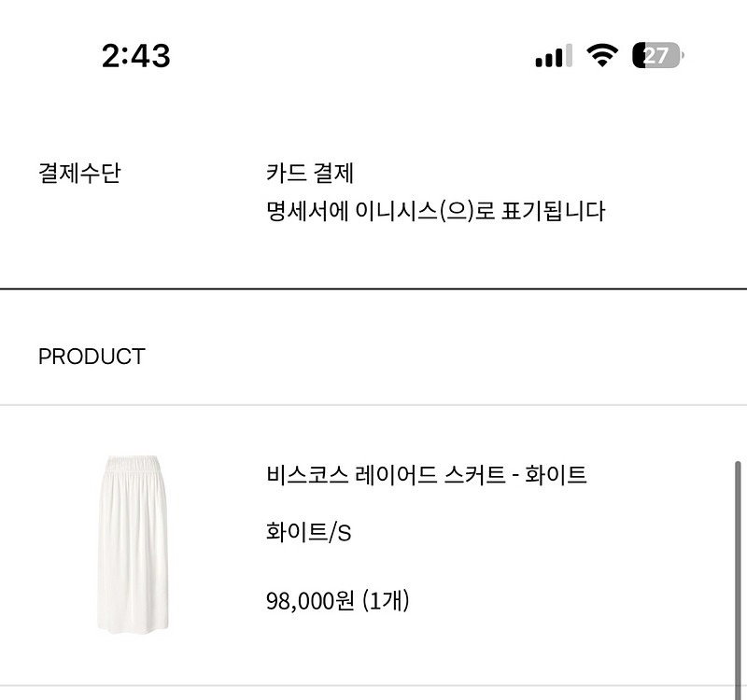The height and width of the screenshot is (700, 747).
Task: Click the vertical scrollbar on the right edge
Action: tap(740, 560)
